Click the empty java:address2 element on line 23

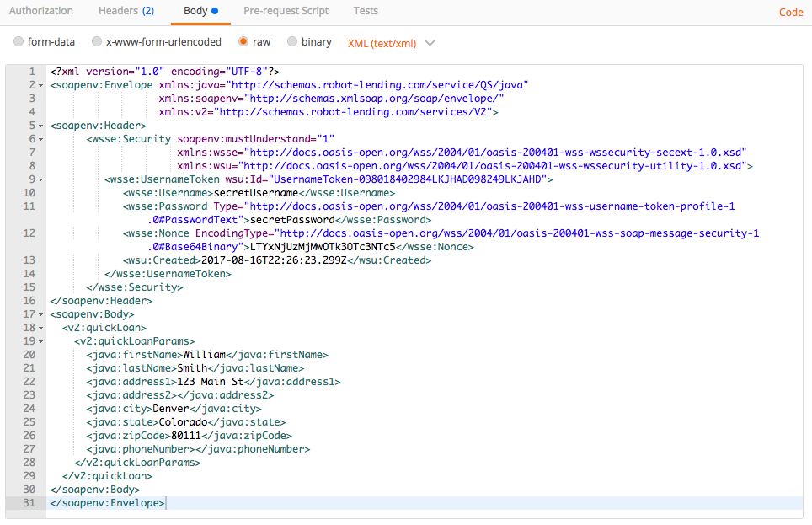click(180, 395)
